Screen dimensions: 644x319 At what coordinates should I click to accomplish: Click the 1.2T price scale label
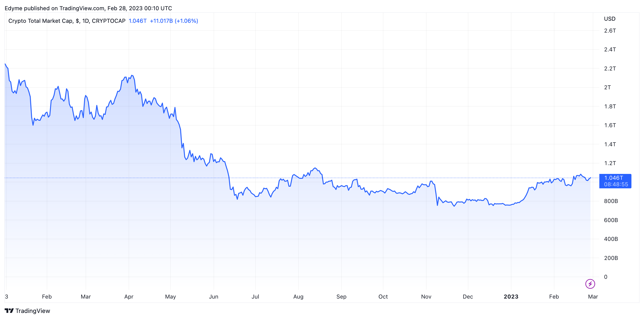[610, 163]
